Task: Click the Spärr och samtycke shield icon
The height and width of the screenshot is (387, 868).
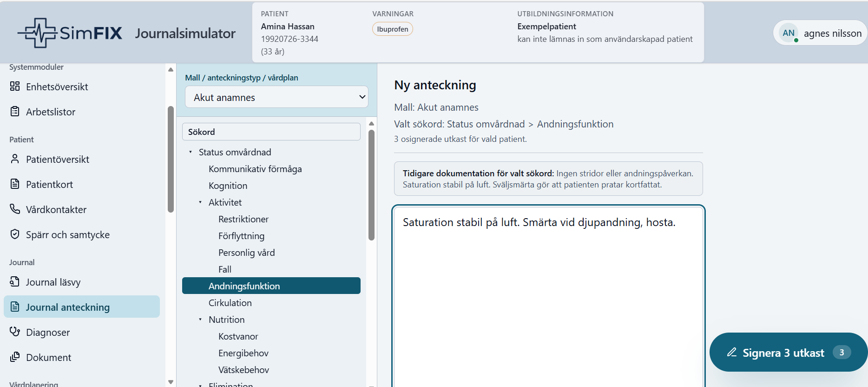Action: pos(15,234)
